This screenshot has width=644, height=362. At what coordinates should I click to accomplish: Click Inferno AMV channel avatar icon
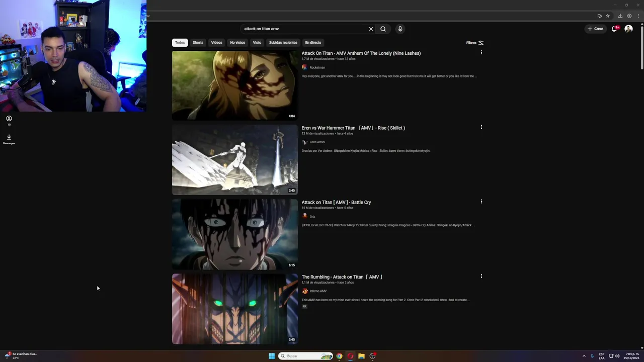(x=304, y=291)
